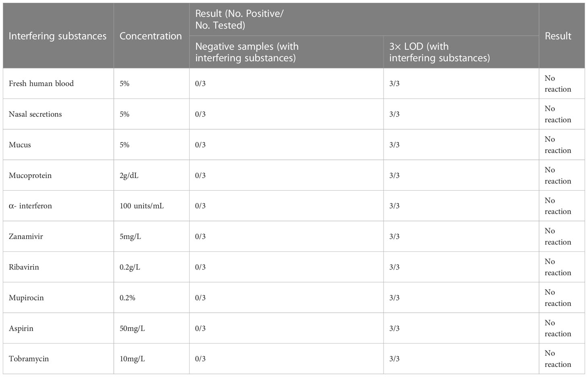The image size is (588, 377).
Task: Select the 5mg/L concentration for Zanamivir
Action: click(151, 237)
